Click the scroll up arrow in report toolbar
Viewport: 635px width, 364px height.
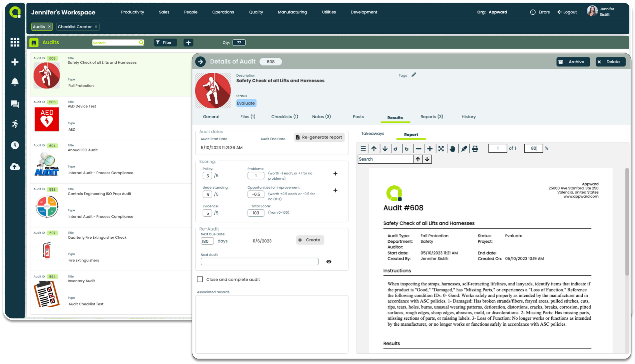(374, 148)
